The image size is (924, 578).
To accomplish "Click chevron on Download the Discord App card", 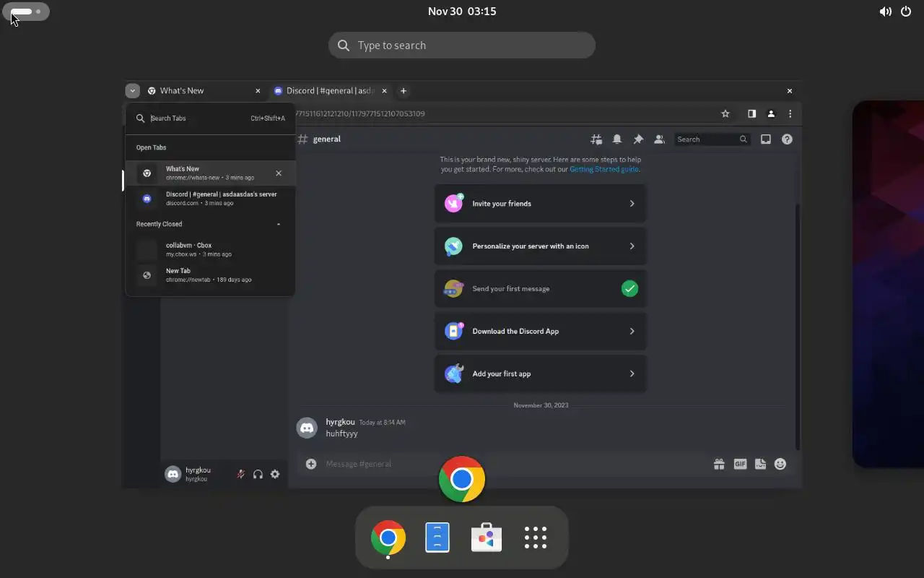I will pyautogui.click(x=632, y=332).
